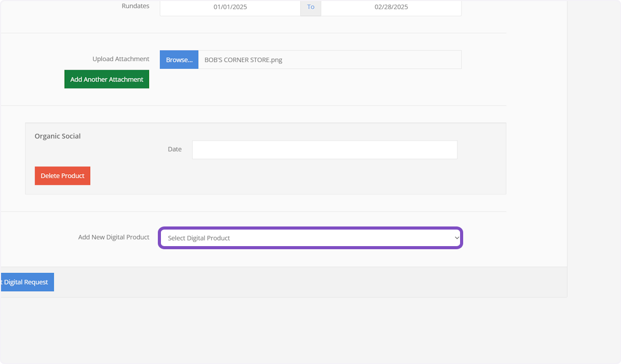Click the "To" separator between rundates
The image size is (621, 364).
coord(310,7)
